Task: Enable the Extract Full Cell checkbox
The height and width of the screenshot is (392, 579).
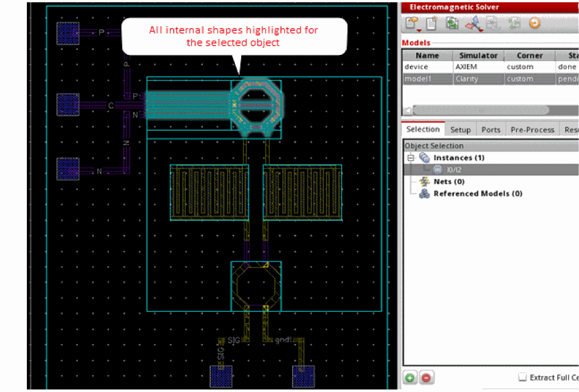Action: 522,377
